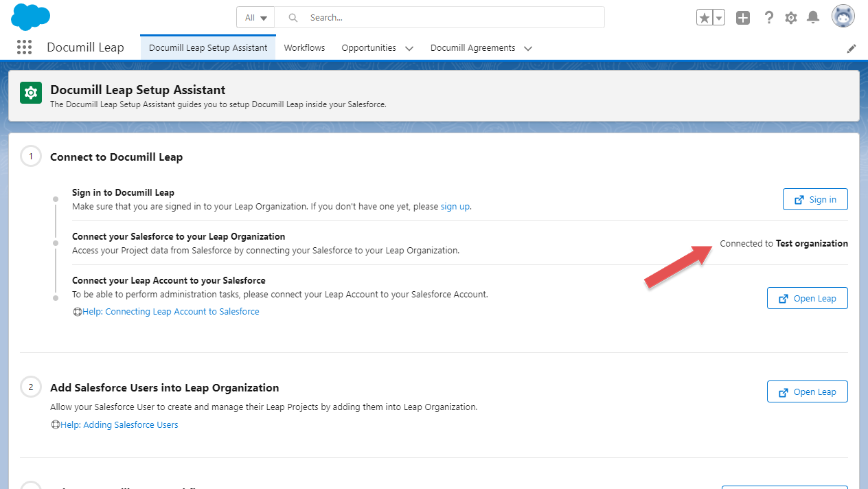Viewport: 868px width, 489px height.
Task: Expand the Documill Agreements tab chevron
Action: [528, 48]
